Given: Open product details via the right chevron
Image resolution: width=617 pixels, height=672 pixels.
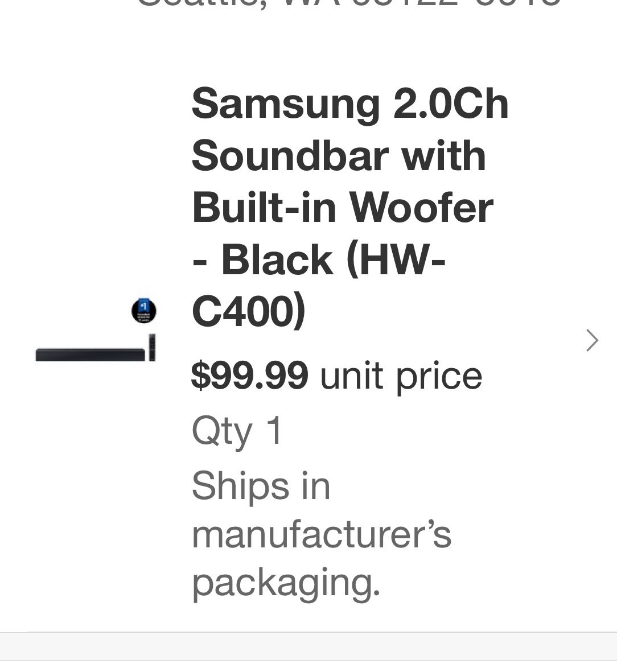Looking at the screenshot, I should [591, 340].
